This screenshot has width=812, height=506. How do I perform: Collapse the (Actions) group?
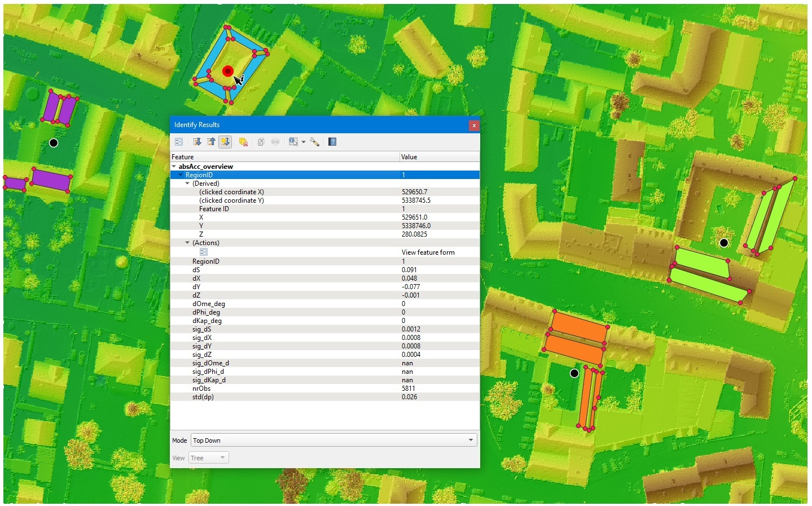tap(187, 243)
